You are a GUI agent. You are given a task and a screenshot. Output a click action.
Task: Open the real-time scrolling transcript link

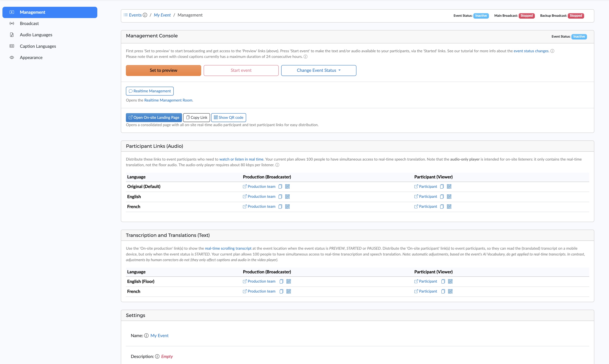[x=228, y=249]
